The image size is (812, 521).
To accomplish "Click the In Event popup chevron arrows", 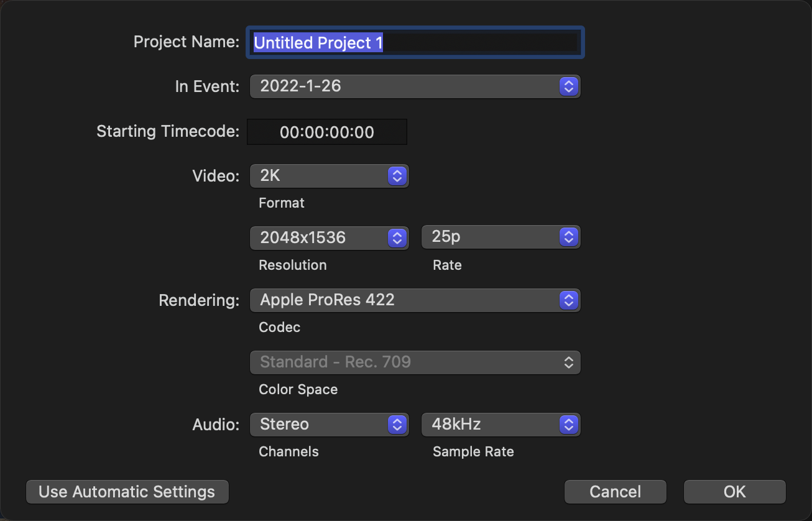I will [568, 86].
